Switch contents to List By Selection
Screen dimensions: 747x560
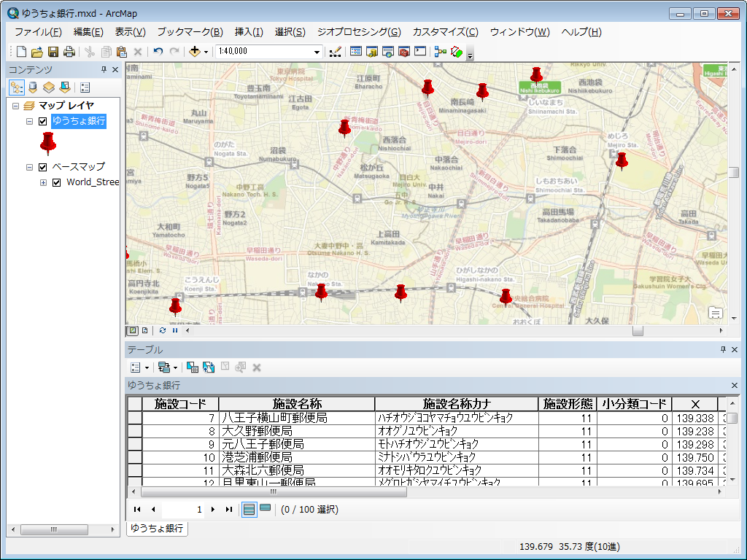point(65,87)
